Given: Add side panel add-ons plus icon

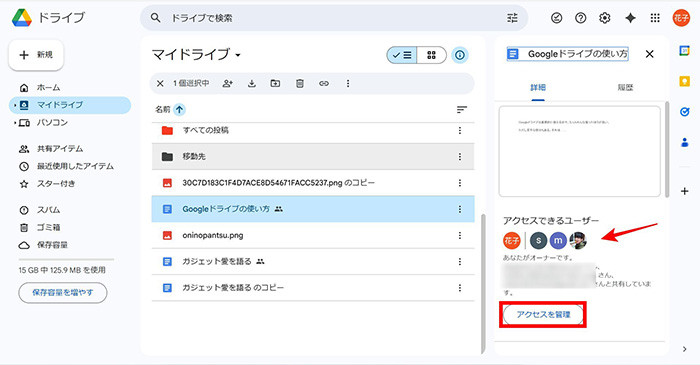Looking at the screenshot, I should tap(684, 191).
